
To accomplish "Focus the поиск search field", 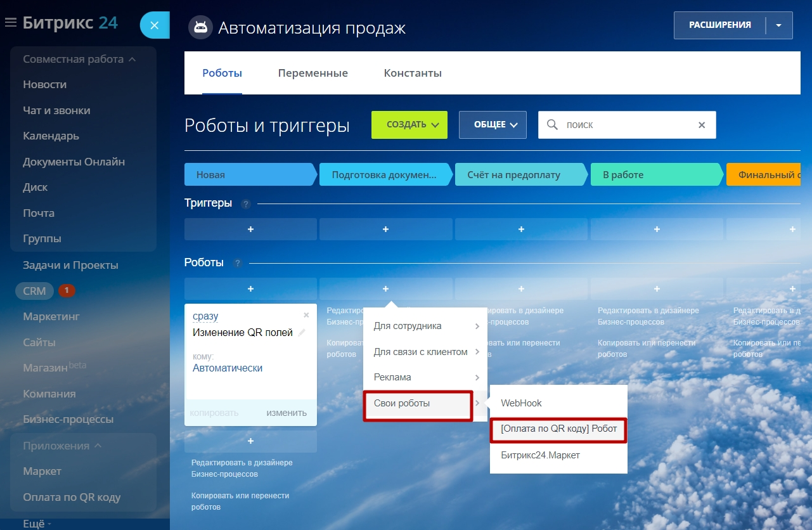I will pyautogui.click(x=627, y=125).
